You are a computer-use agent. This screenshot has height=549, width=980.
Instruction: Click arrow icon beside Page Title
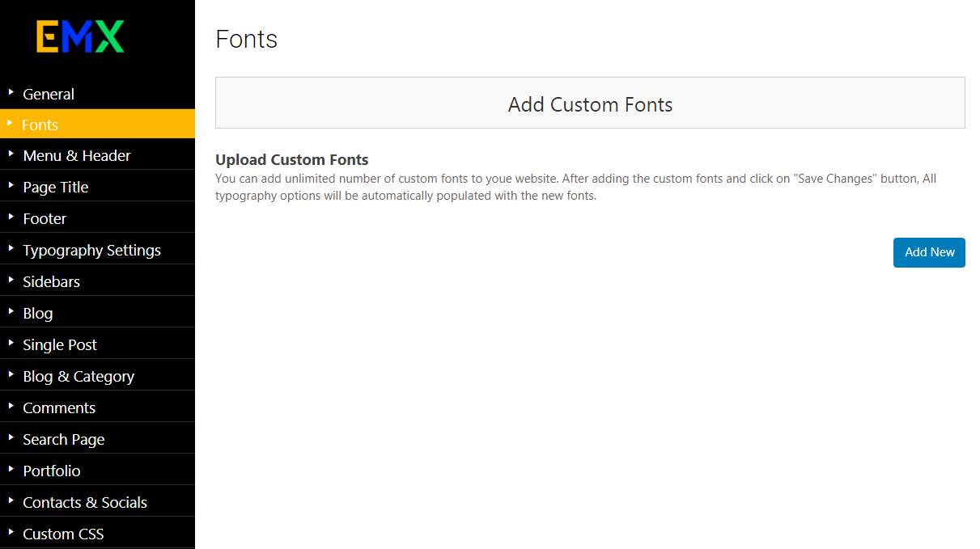(x=11, y=185)
